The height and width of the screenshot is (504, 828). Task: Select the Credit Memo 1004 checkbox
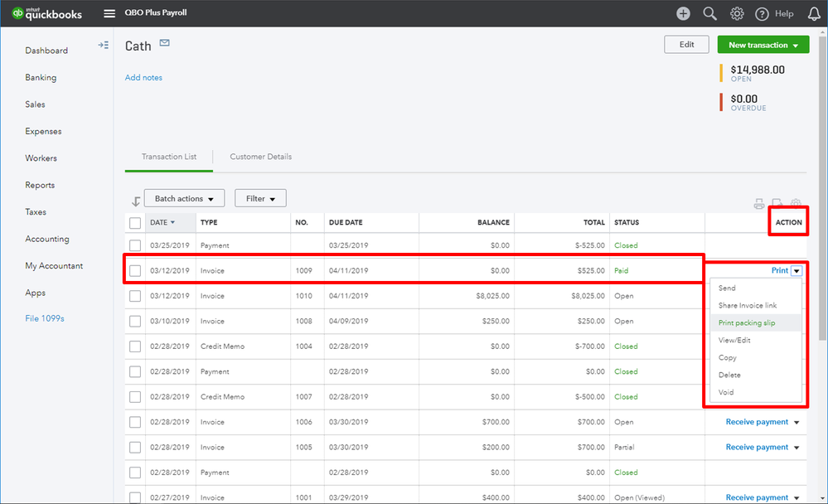[135, 346]
